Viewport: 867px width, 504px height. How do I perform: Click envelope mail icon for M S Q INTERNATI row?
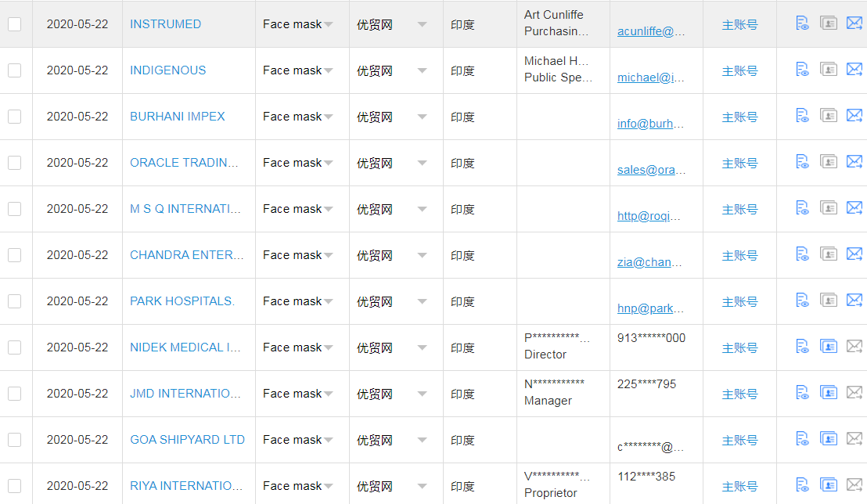pos(854,208)
